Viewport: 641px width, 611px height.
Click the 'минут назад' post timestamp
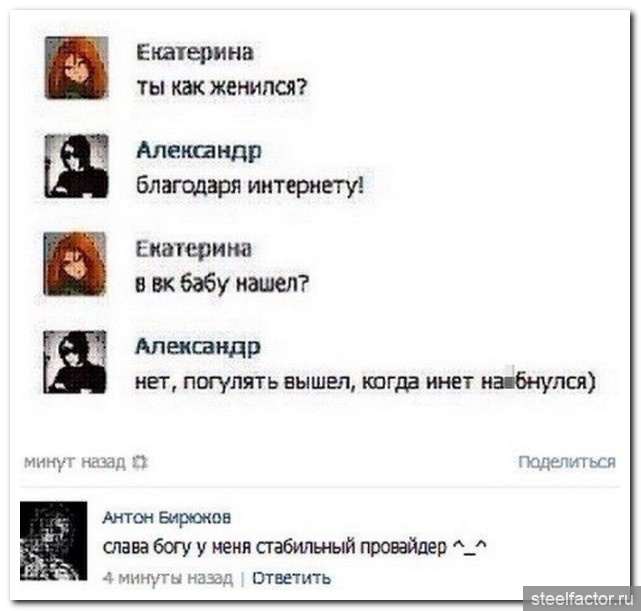[75, 463]
